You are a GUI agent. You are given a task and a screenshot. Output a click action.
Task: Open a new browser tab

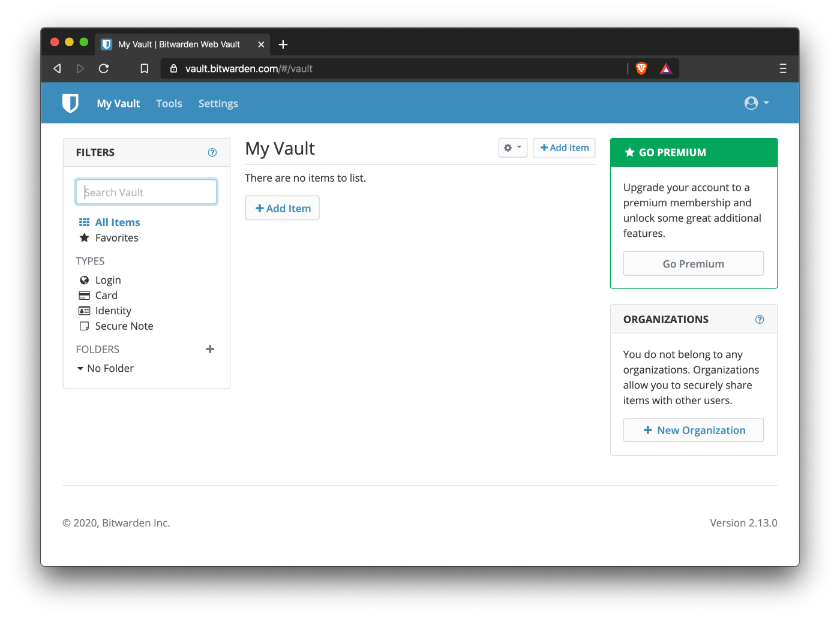pyautogui.click(x=283, y=44)
